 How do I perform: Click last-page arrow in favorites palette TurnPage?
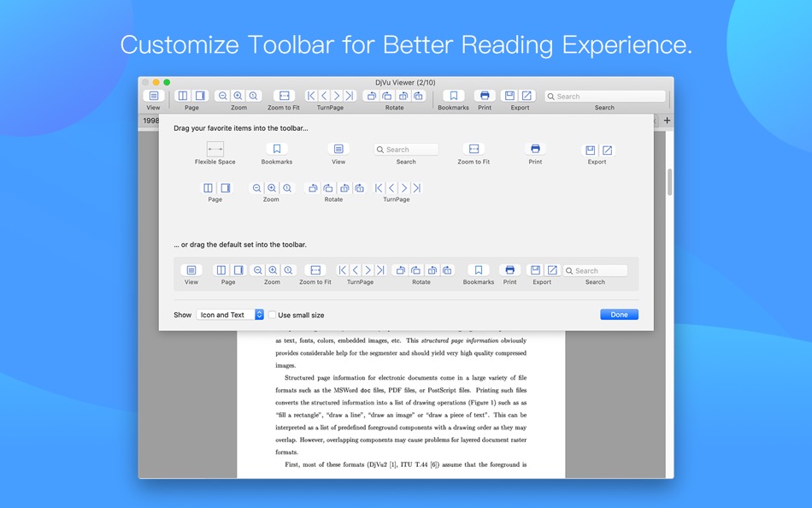point(417,187)
